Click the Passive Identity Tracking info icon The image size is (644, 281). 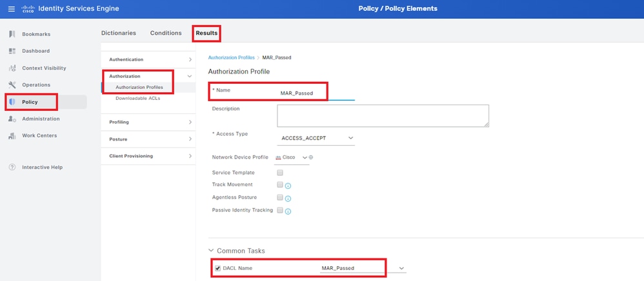(x=288, y=211)
